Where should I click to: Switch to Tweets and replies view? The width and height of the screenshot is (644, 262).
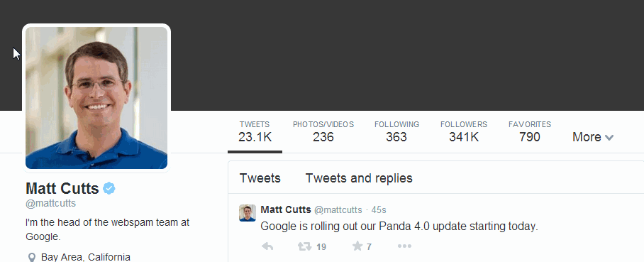pyautogui.click(x=359, y=178)
